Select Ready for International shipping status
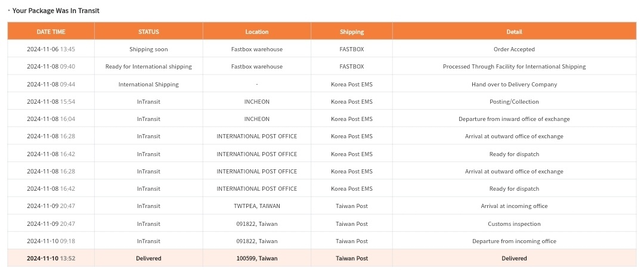The height and width of the screenshot is (270, 644). tap(148, 67)
